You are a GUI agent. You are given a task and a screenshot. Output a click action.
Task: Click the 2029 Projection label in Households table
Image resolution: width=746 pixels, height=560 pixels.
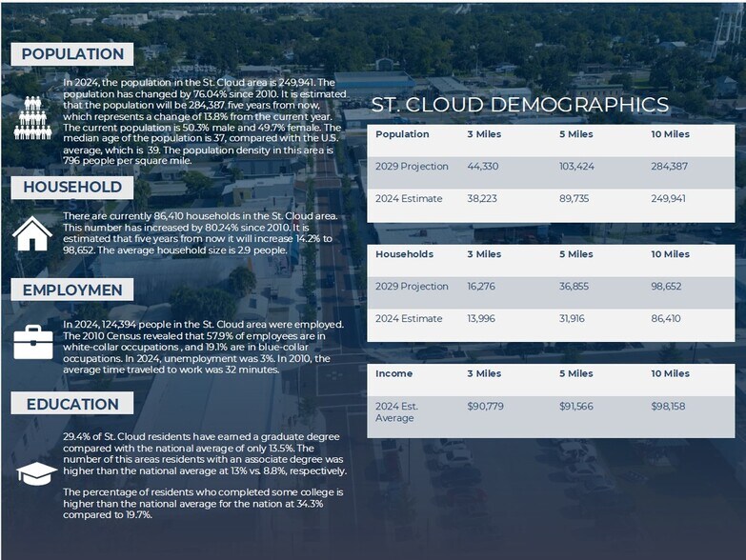(x=412, y=287)
